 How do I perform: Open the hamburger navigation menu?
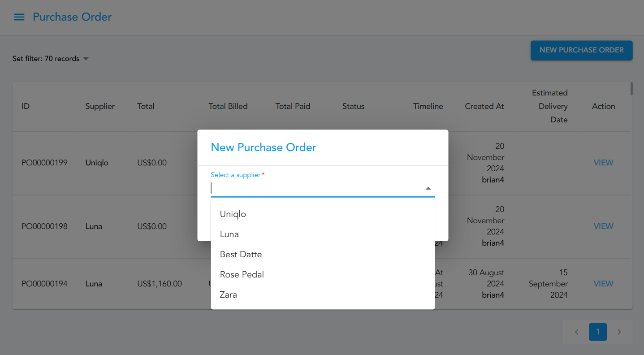tap(19, 17)
